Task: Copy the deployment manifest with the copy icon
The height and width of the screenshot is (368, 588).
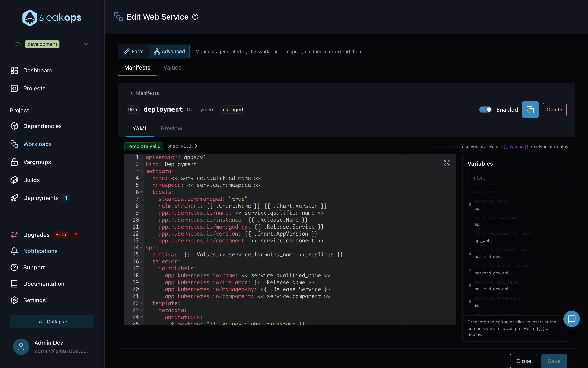Action: (530, 110)
